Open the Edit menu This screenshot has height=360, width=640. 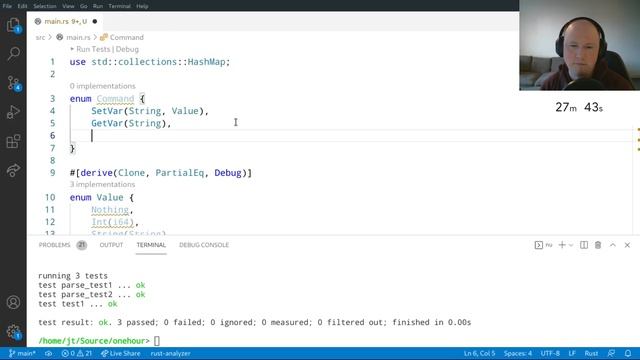point(22,6)
